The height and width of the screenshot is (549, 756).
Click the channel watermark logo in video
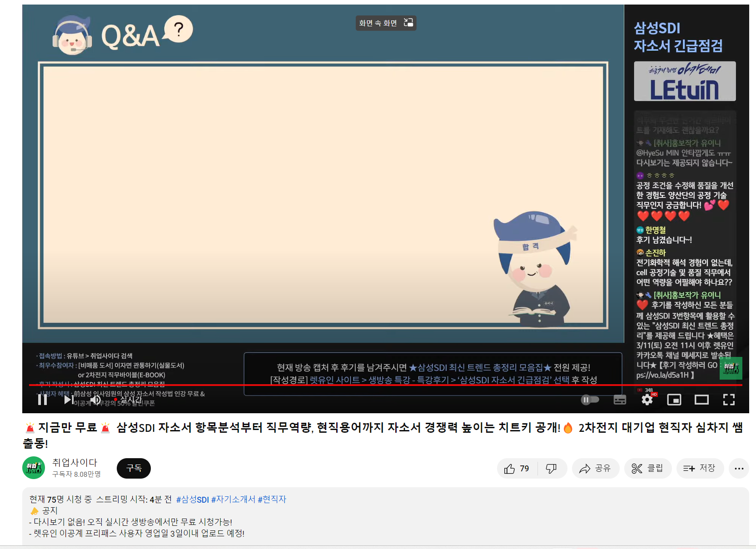(731, 368)
